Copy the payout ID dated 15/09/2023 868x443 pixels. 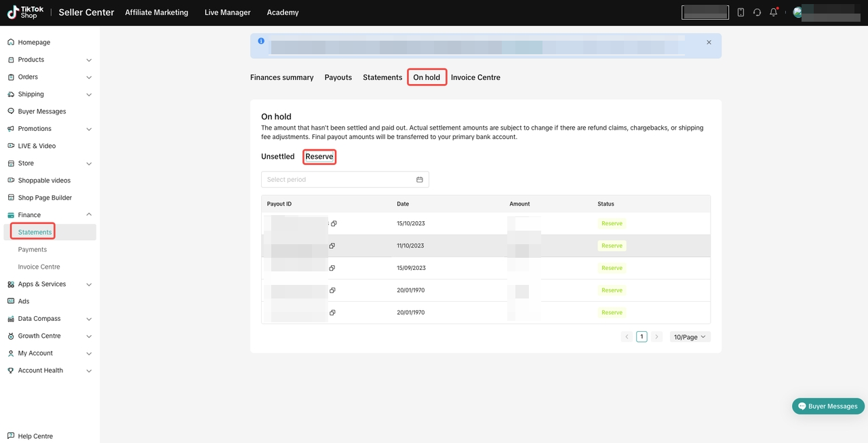click(332, 268)
